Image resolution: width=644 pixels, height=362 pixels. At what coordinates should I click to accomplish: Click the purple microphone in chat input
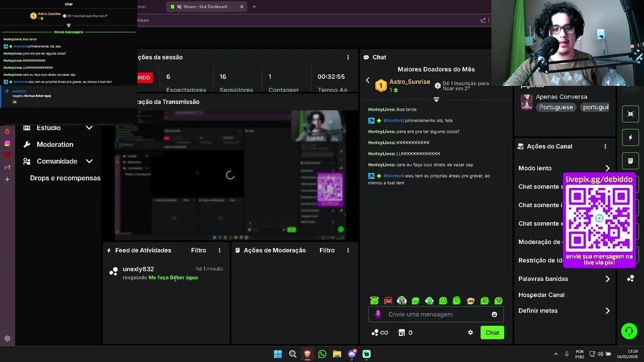coord(378,314)
